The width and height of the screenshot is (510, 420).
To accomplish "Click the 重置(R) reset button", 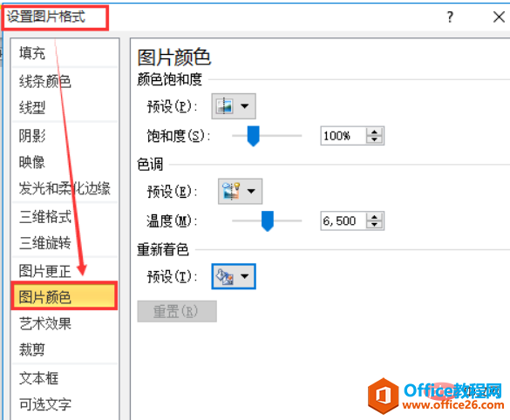I will point(177,311).
